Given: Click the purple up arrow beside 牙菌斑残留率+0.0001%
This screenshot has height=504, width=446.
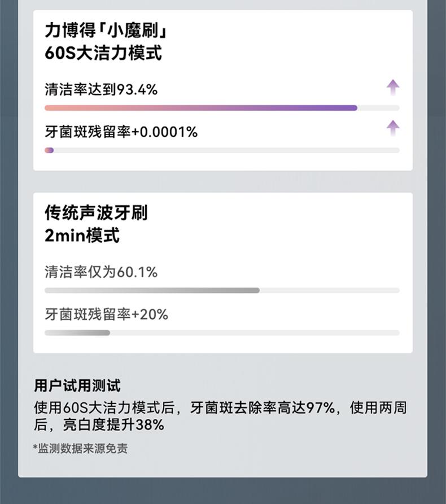Looking at the screenshot, I should [x=393, y=128].
